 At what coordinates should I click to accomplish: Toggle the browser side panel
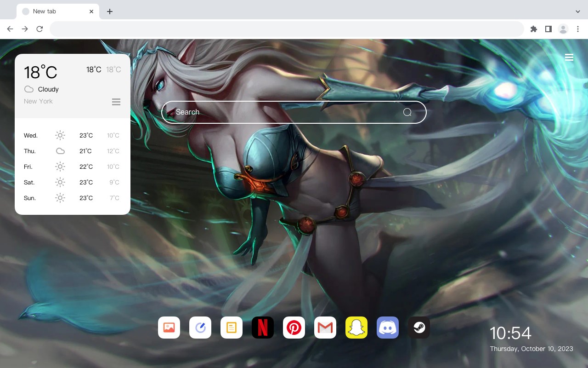[548, 29]
